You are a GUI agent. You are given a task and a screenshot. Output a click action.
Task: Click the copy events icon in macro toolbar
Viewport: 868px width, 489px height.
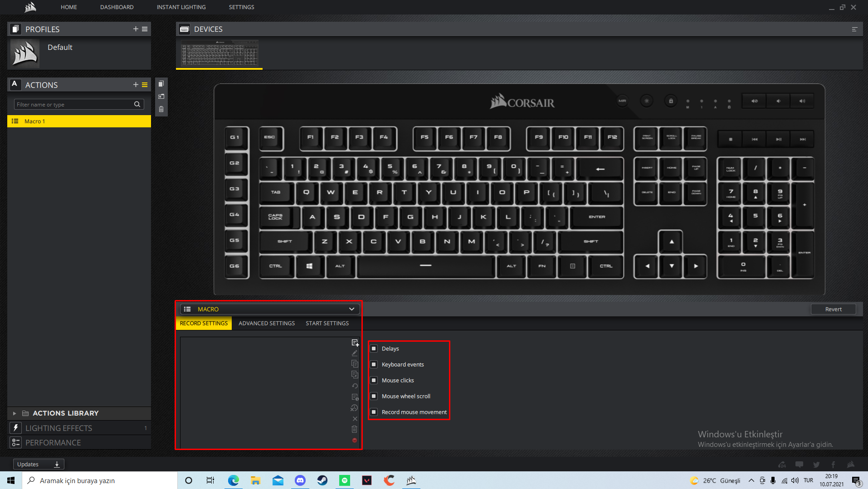355,364
